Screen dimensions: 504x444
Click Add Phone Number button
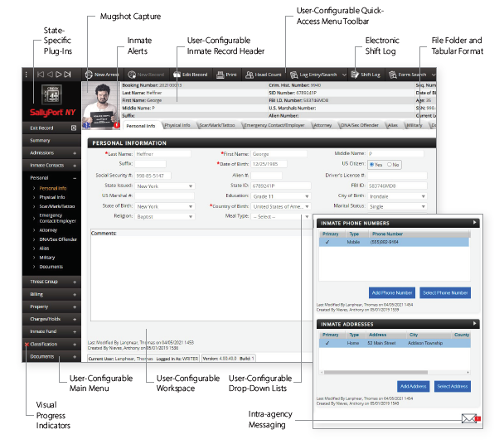point(392,292)
